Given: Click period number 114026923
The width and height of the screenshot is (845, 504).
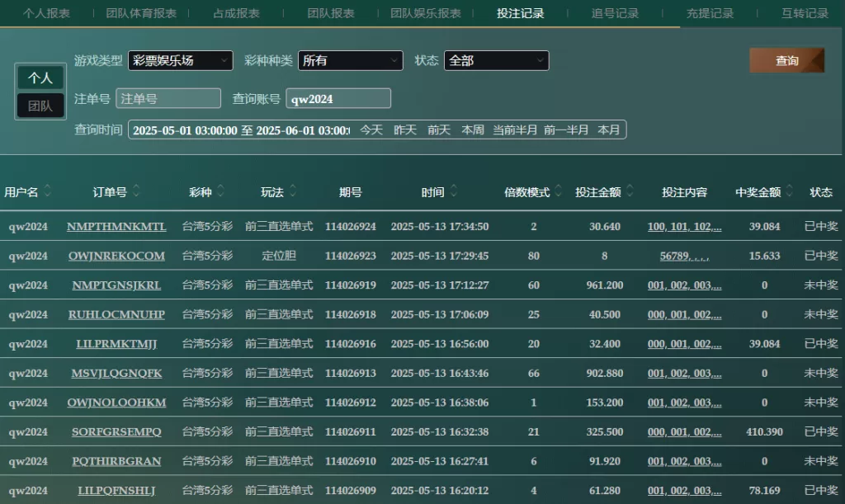Looking at the screenshot, I should (350, 256).
